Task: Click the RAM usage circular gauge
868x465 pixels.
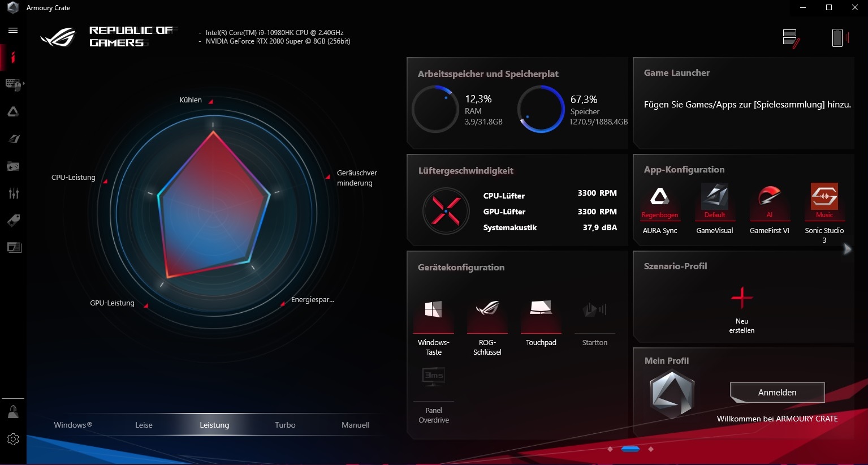Action: click(x=435, y=109)
